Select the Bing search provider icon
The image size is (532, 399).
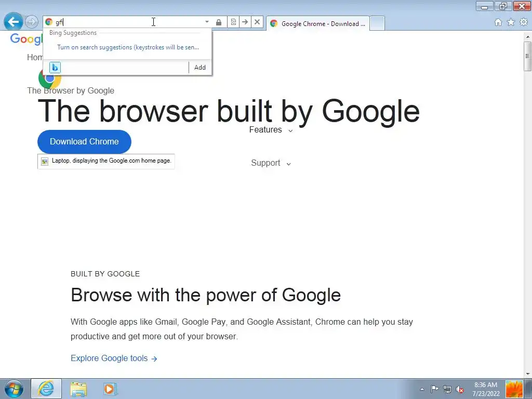coord(55,68)
